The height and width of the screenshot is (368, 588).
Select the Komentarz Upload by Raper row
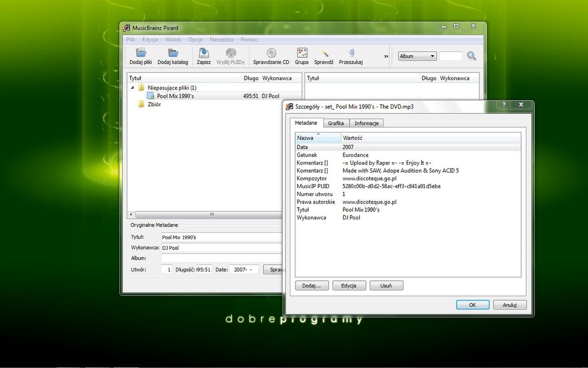tap(408, 163)
